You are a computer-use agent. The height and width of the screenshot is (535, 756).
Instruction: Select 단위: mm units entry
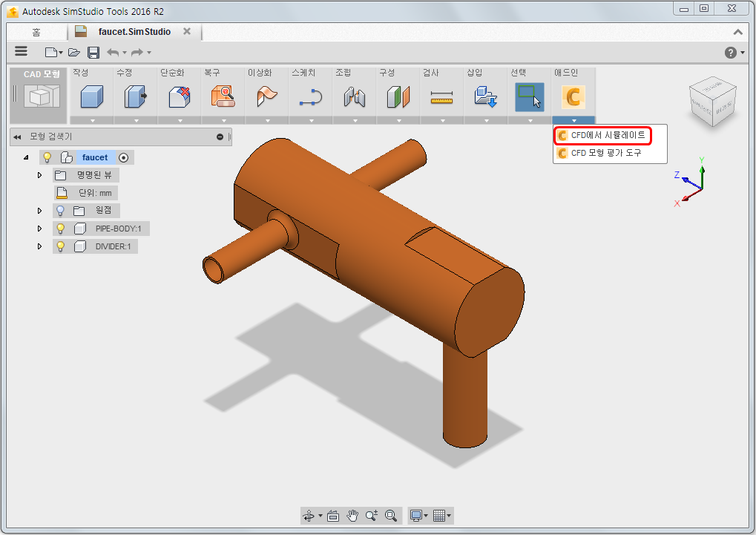pos(88,193)
